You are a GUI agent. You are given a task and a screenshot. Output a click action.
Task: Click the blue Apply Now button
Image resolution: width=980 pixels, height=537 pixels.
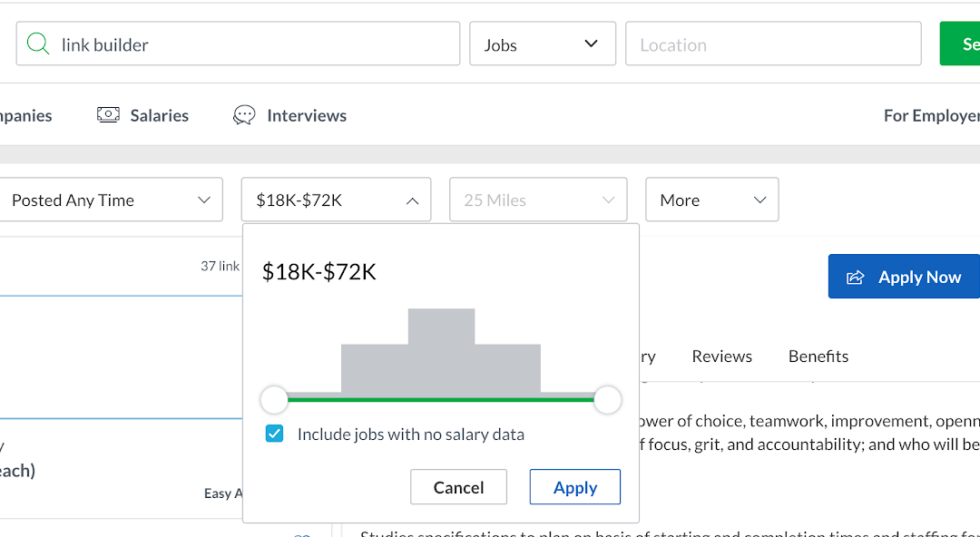[904, 277]
